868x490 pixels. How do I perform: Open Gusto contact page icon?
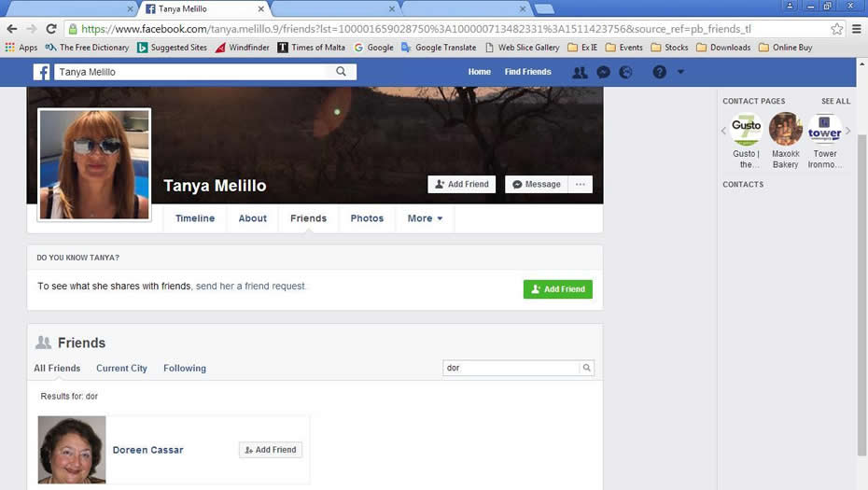[746, 130]
